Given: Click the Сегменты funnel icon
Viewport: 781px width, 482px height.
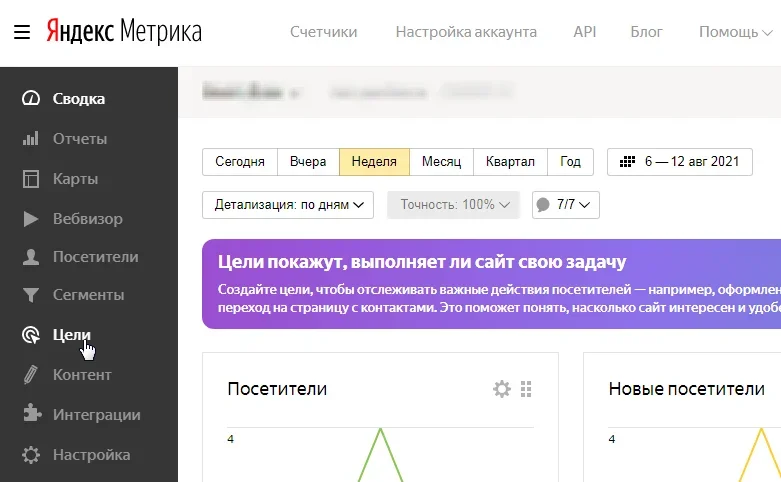Looking at the screenshot, I should (31, 295).
